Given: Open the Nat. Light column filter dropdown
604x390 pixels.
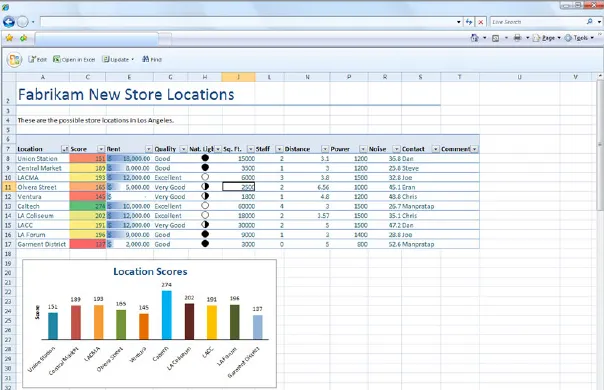Looking at the screenshot, I should click(218, 149).
